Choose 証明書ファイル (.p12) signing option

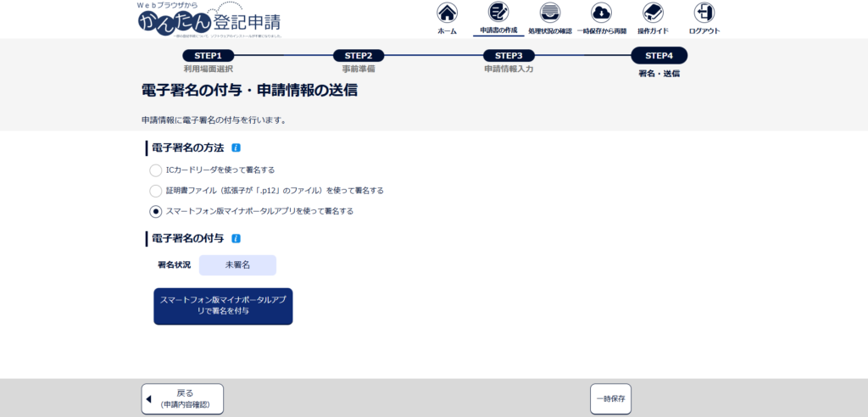156,191
